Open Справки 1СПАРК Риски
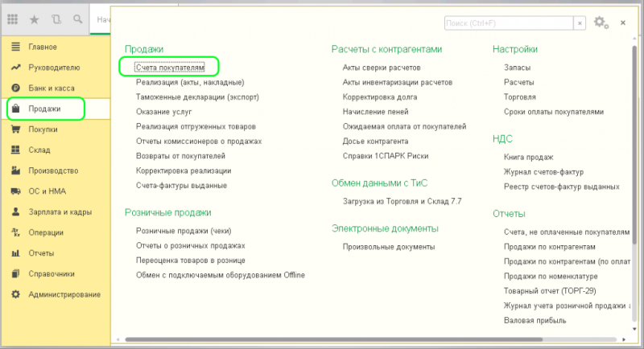 (386, 156)
